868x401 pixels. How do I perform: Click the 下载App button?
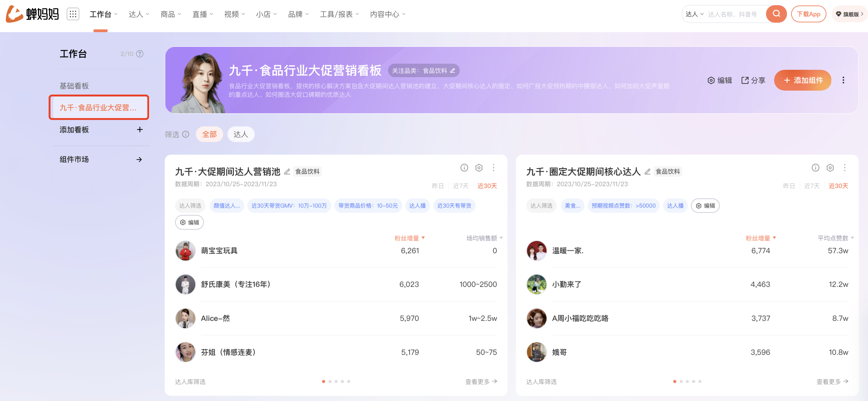[808, 14]
